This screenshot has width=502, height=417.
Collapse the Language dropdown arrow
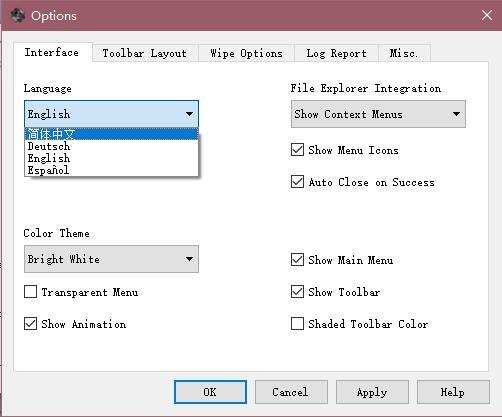pyautogui.click(x=189, y=114)
